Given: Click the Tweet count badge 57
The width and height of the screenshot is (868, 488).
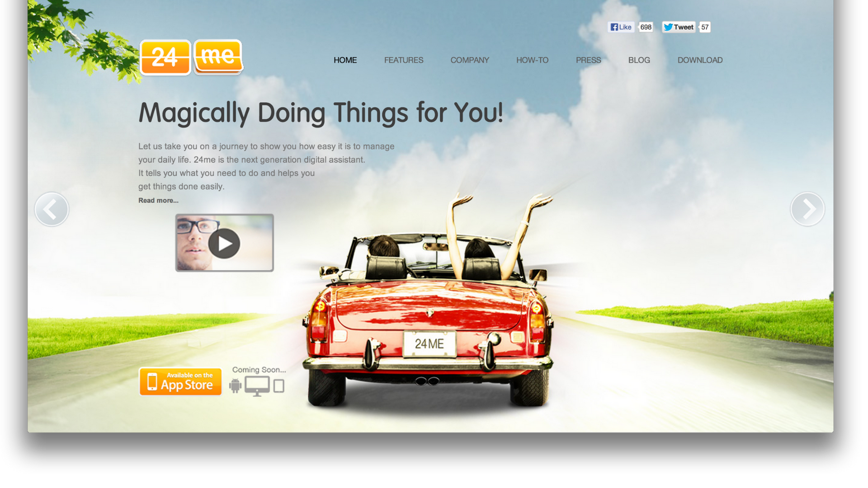Looking at the screenshot, I should (706, 27).
